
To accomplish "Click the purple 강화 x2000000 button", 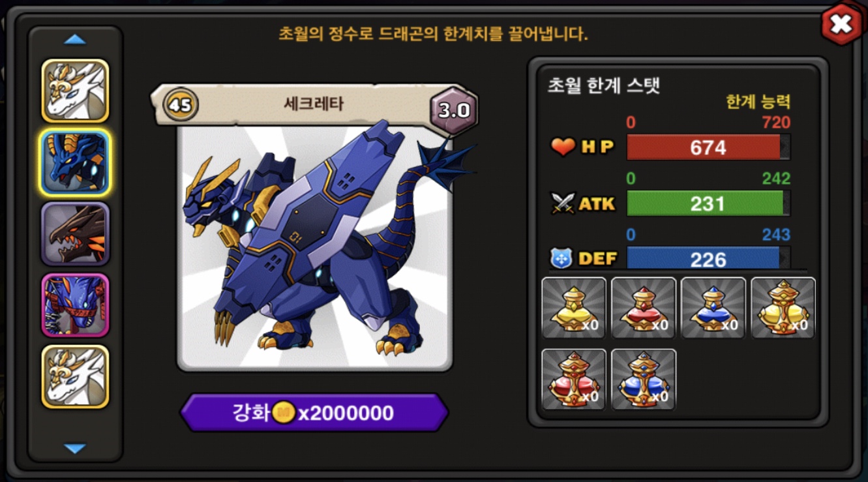I will point(314,412).
